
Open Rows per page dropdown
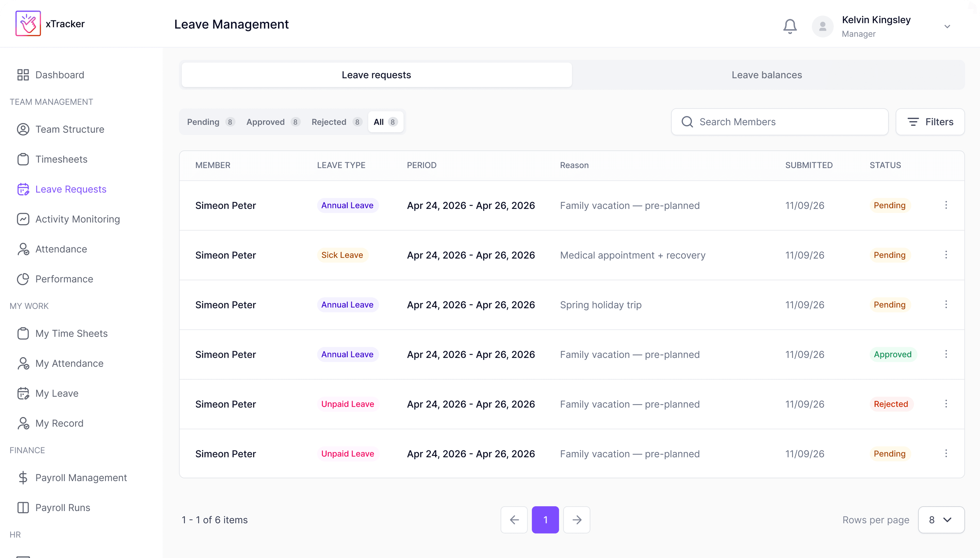pos(941,520)
